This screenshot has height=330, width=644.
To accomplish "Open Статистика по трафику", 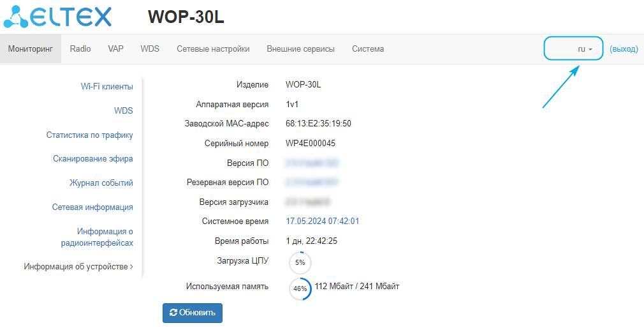I will point(89,135).
